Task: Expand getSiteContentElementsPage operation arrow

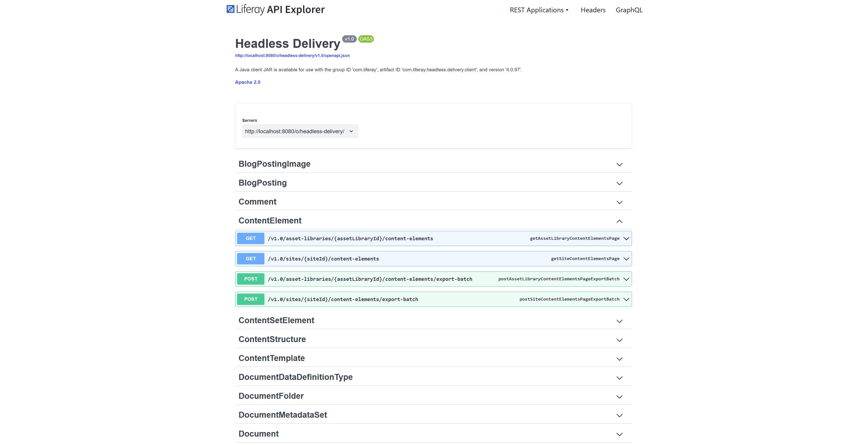Action: [x=626, y=259]
